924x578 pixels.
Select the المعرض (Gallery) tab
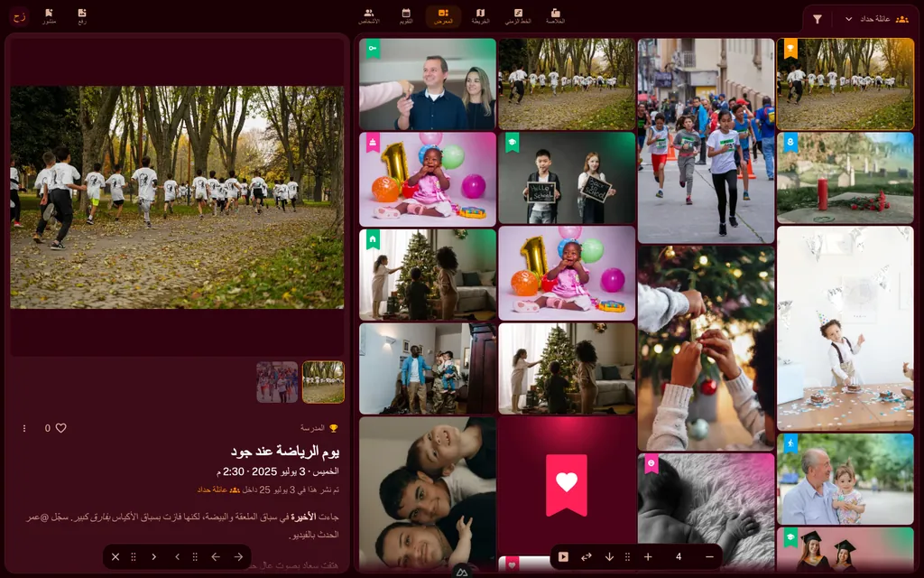(x=443, y=16)
